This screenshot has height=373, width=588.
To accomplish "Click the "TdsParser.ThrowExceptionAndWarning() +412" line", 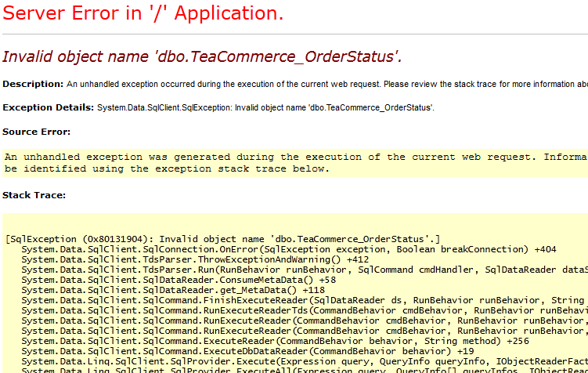I will click(195, 259).
